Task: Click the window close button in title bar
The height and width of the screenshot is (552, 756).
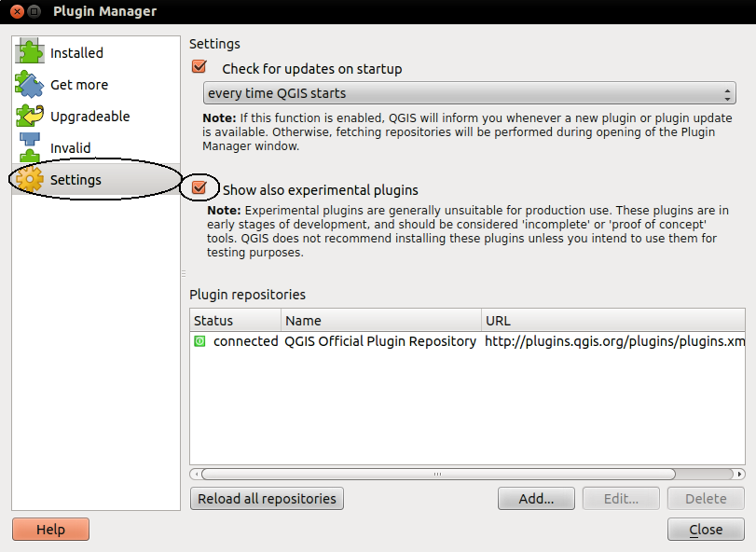Action: [18, 11]
